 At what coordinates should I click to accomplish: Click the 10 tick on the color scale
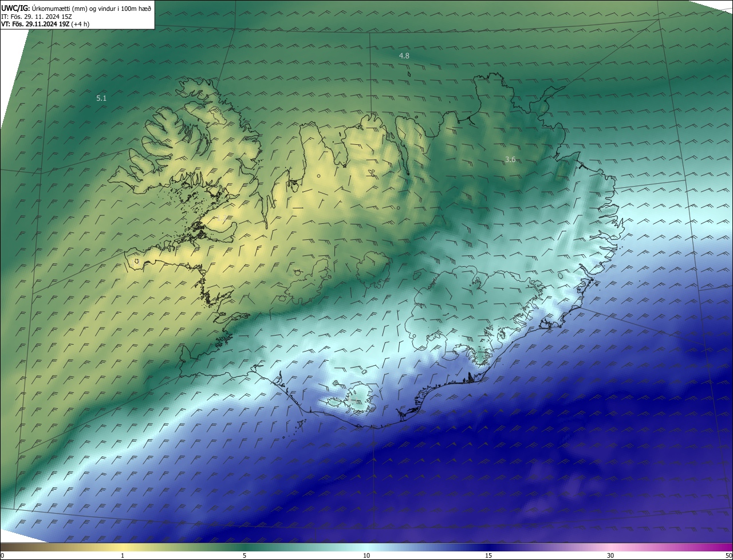point(366,555)
